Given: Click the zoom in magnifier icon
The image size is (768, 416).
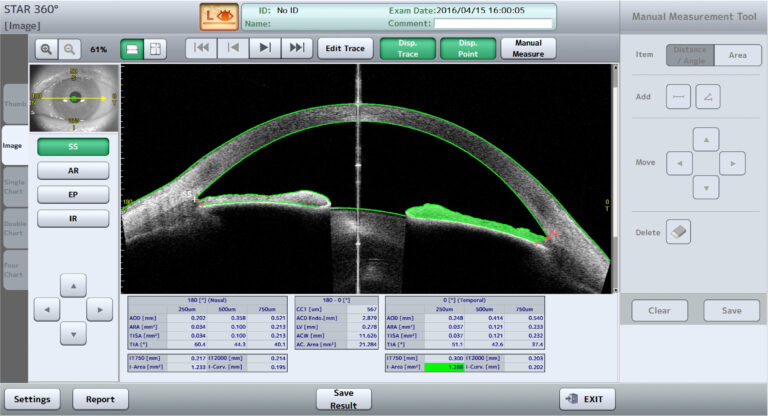Looking at the screenshot, I should click(x=46, y=48).
